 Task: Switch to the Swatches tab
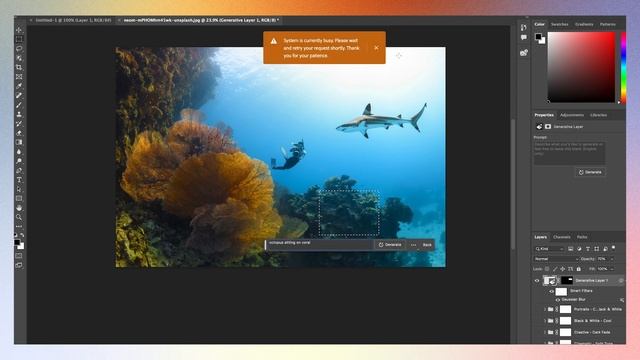[x=560, y=24]
